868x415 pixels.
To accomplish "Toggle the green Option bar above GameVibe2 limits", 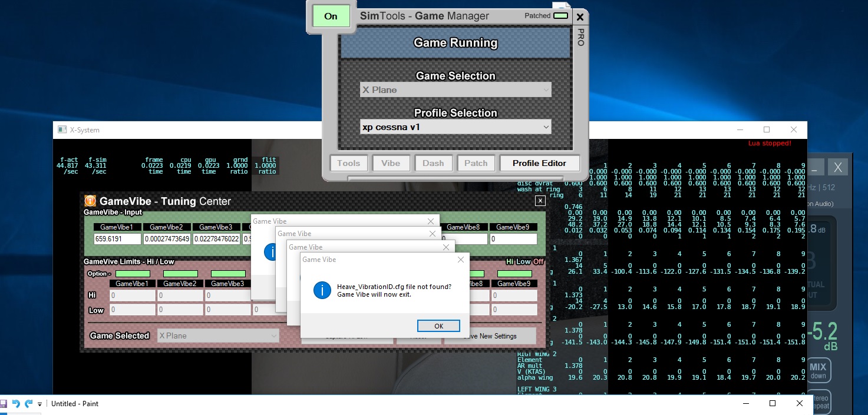I will pyautogui.click(x=180, y=274).
